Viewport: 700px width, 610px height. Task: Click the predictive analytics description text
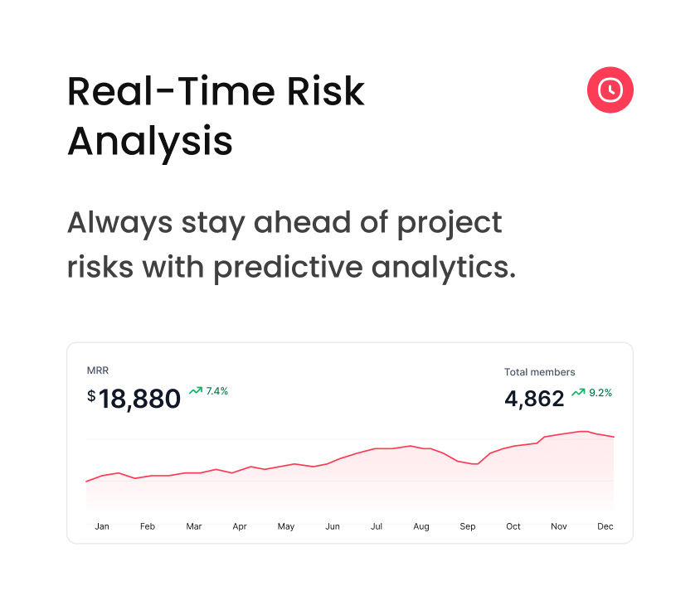click(290, 245)
